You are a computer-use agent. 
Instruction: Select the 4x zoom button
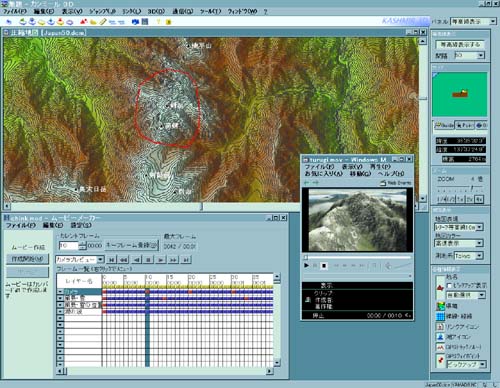tap(479, 199)
